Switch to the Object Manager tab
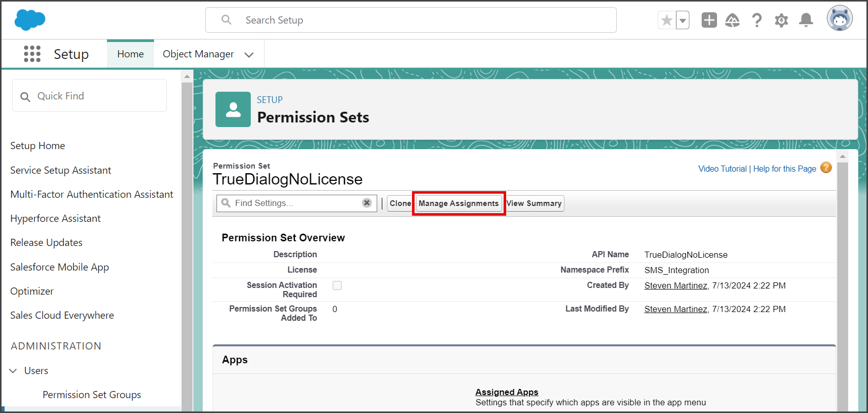The height and width of the screenshot is (413, 868). (198, 54)
